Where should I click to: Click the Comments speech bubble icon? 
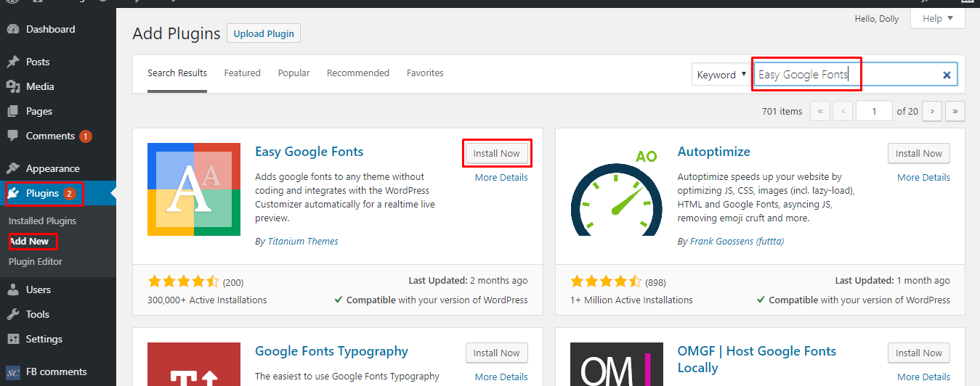(13, 136)
